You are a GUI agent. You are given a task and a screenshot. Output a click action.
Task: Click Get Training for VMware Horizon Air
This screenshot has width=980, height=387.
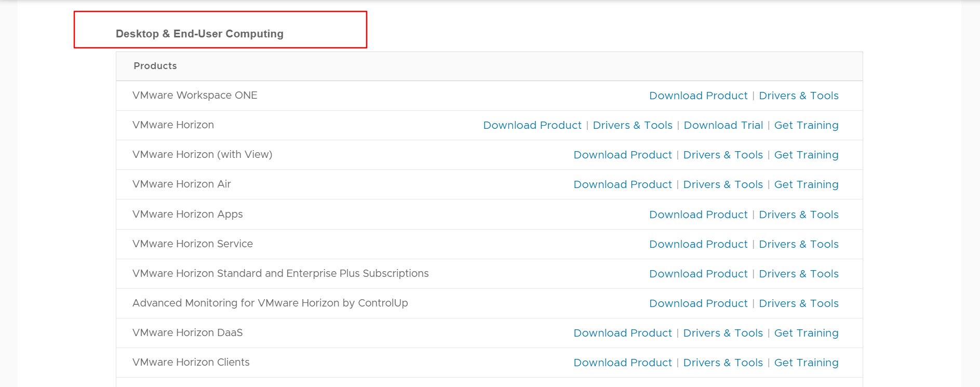[807, 184]
